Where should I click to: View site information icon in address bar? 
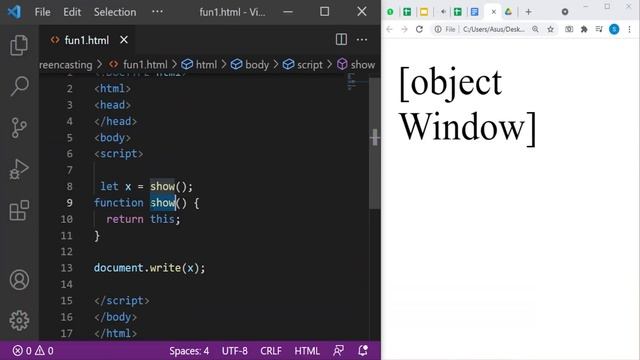tap(438, 29)
